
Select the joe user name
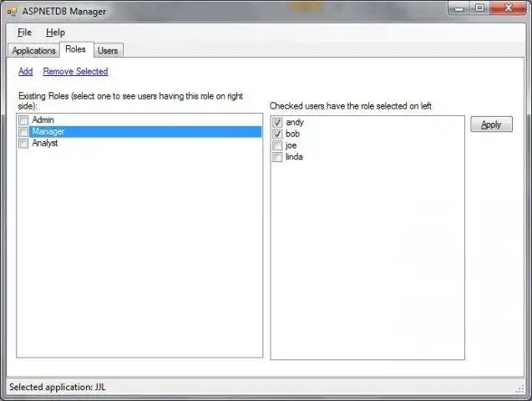point(291,145)
